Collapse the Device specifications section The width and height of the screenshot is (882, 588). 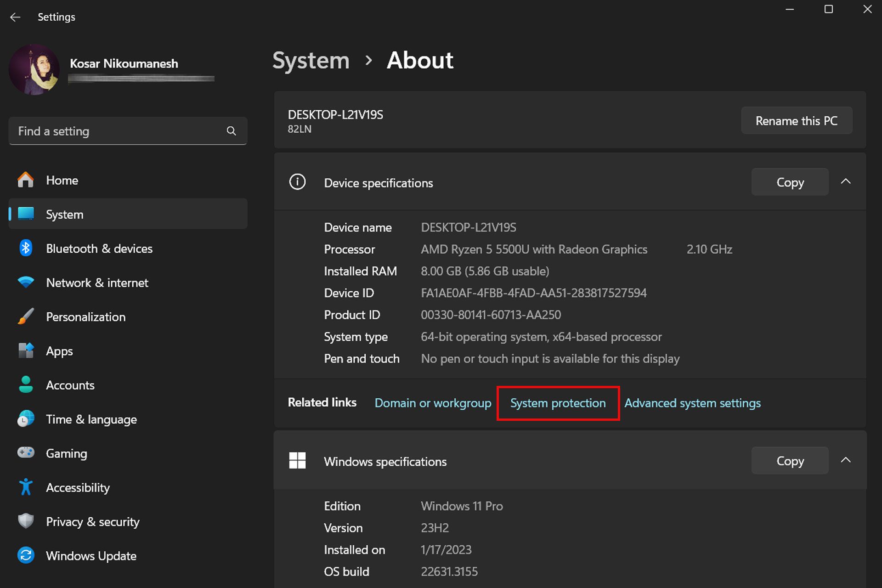(x=846, y=181)
